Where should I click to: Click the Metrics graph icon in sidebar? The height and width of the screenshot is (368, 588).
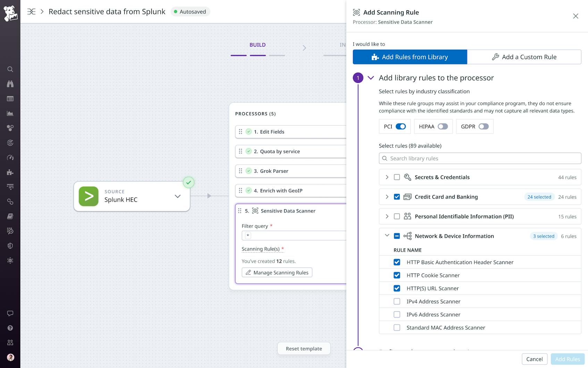[x=10, y=113]
